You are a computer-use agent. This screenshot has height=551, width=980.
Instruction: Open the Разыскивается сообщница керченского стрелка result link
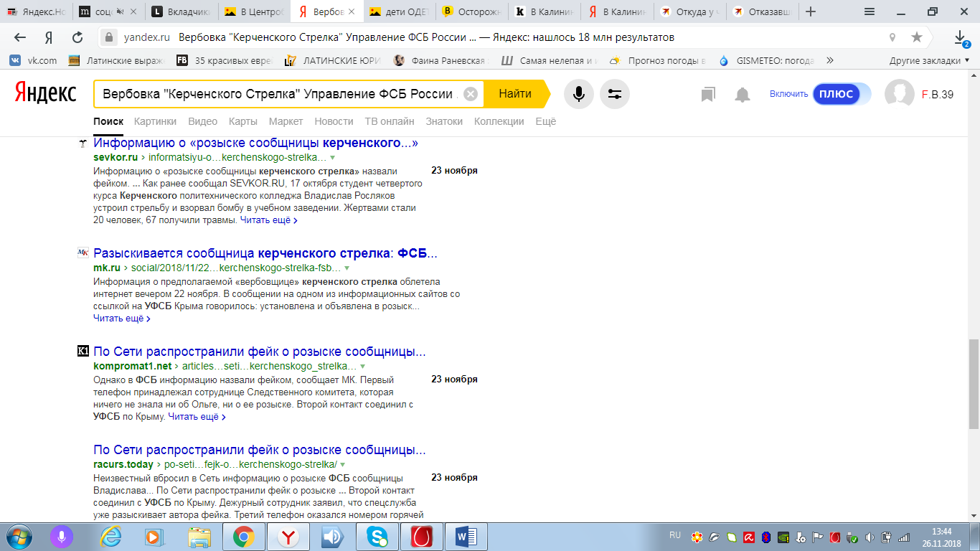(265, 253)
